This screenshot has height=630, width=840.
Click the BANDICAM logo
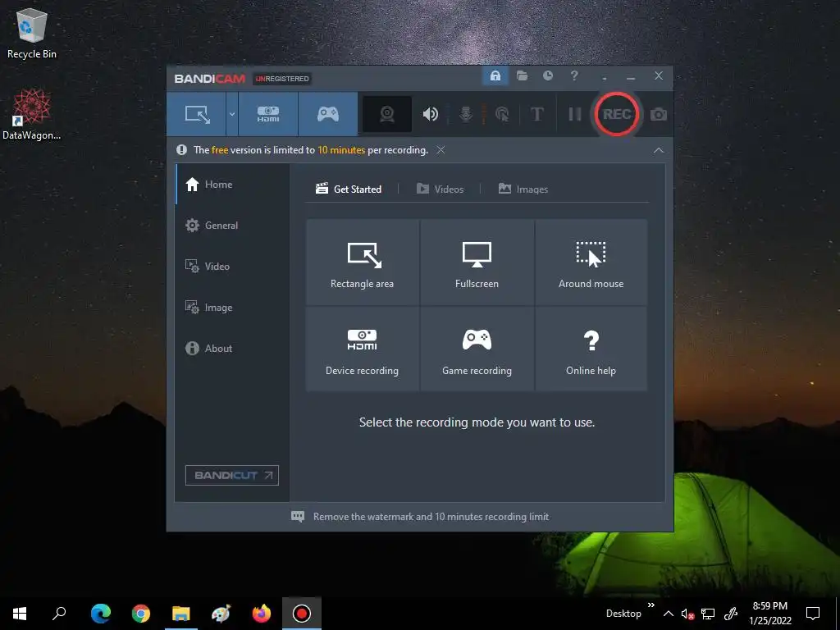[209, 79]
